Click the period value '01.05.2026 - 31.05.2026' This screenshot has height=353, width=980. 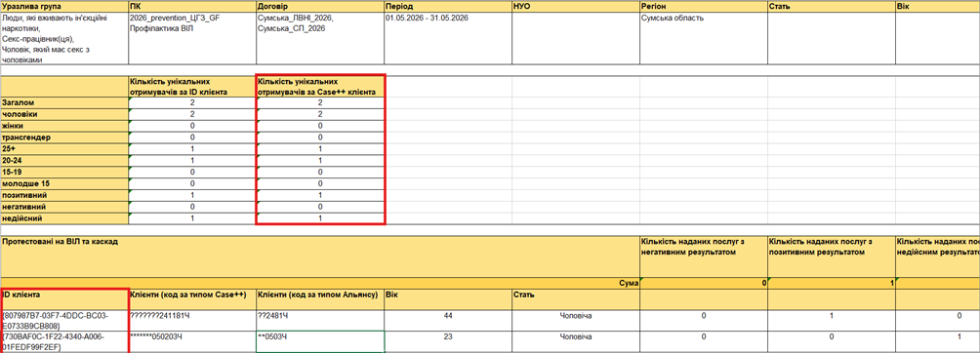pyautogui.click(x=448, y=39)
